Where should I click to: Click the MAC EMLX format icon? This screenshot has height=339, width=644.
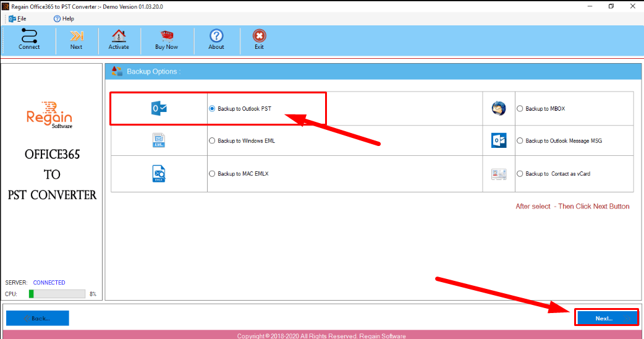click(159, 173)
